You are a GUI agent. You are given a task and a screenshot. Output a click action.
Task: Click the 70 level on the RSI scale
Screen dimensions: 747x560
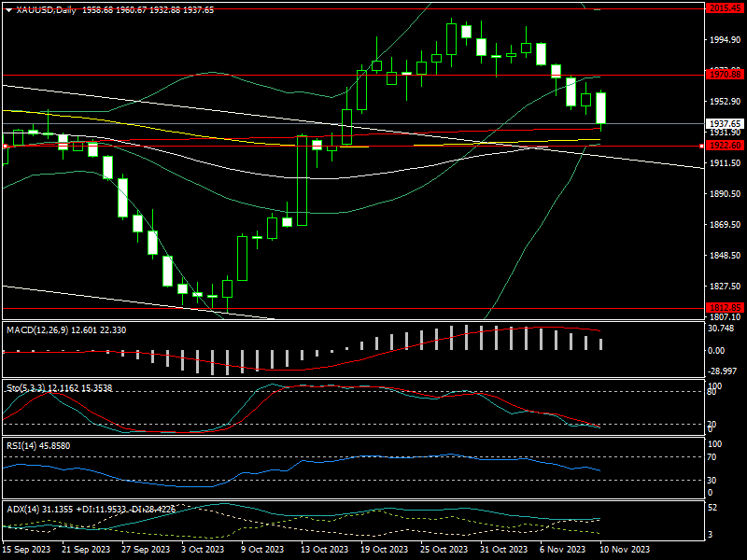point(712,457)
